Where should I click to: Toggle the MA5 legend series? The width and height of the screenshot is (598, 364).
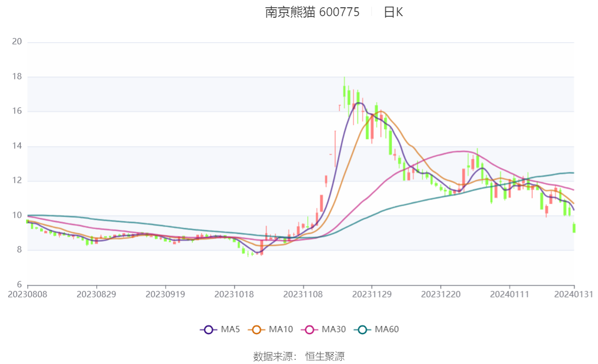220,329
